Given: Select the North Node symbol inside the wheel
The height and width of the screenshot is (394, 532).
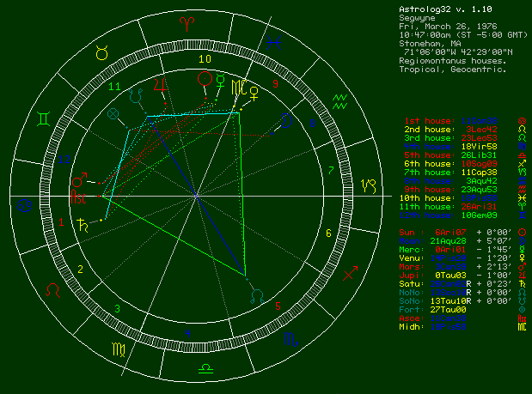Looking at the screenshot, I should 257,296.
